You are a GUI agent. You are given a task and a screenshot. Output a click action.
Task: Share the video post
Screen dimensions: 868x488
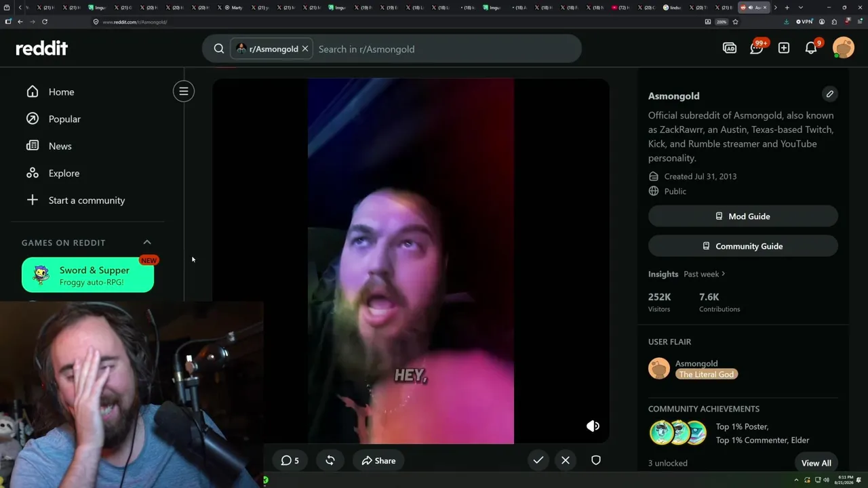click(x=378, y=460)
